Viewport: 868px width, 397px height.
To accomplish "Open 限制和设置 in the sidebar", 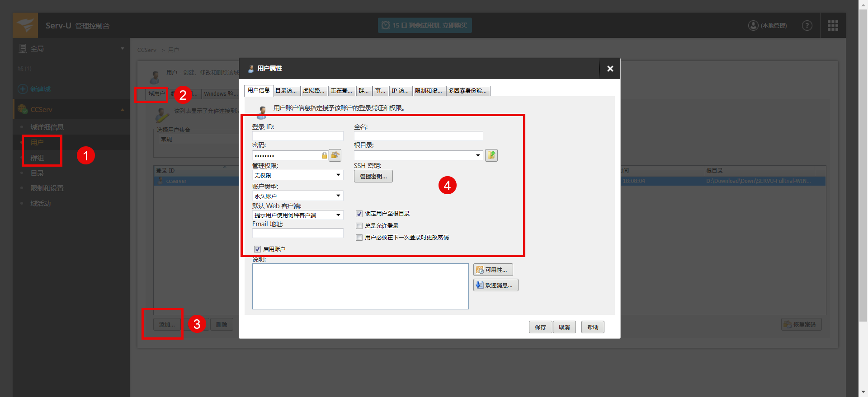I will pyautogui.click(x=47, y=188).
